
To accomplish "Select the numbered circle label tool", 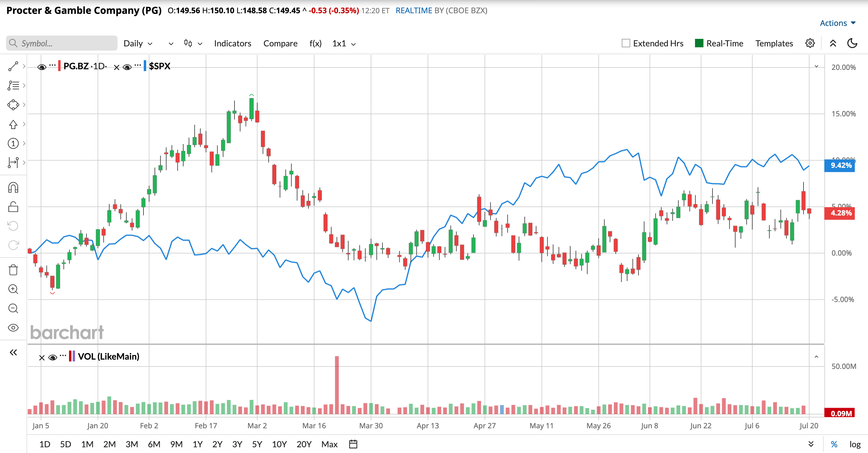I will pyautogui.click(x=13, y=143).
